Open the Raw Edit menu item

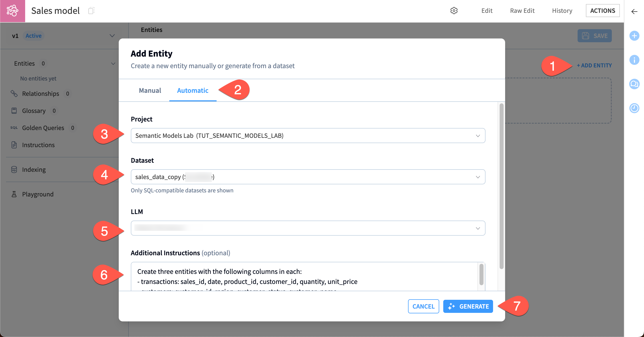522,11
